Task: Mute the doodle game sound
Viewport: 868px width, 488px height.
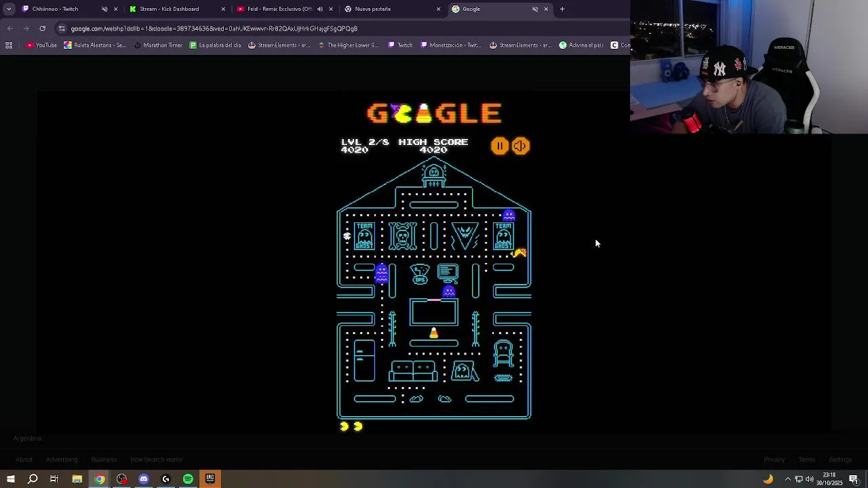Action: coord(520,146)
